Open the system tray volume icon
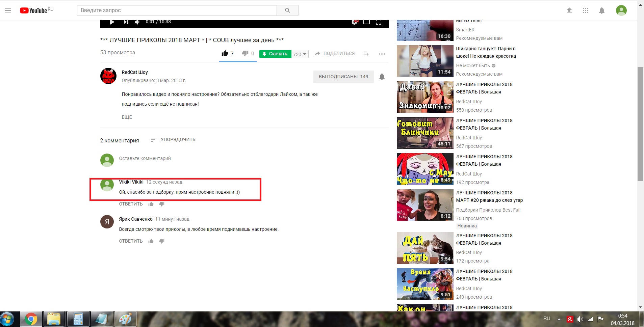 tap(580, 319)
